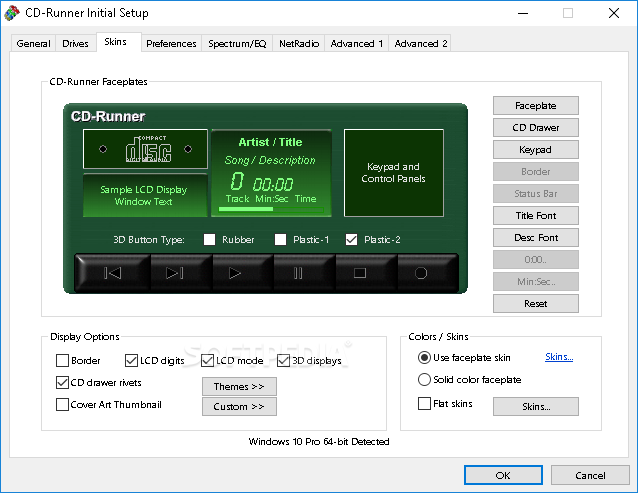Click the Reset button

click(x=536, y=303)
